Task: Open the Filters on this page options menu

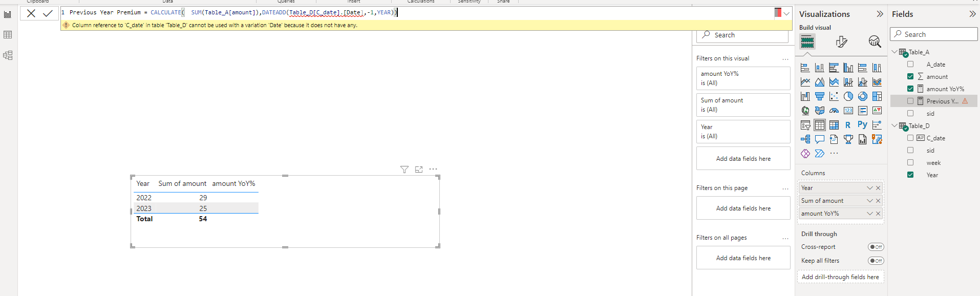Action: tap(785, 188)
